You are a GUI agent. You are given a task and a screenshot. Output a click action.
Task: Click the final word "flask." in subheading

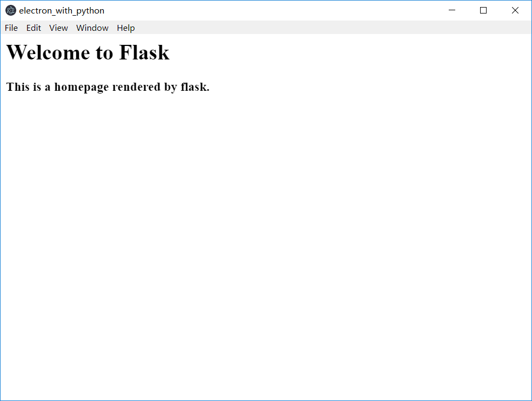[x=195, y=87]
